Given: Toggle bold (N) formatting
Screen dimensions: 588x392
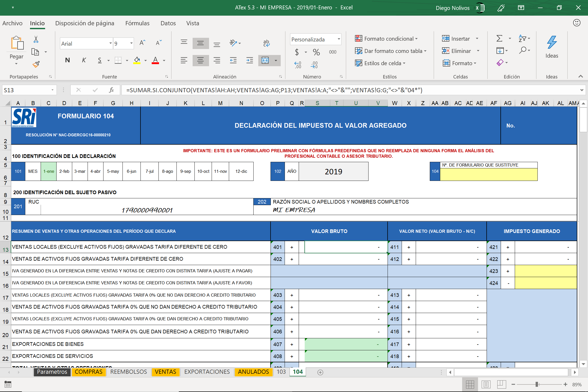Looking at the screenshot, I should tap(68, 60).
